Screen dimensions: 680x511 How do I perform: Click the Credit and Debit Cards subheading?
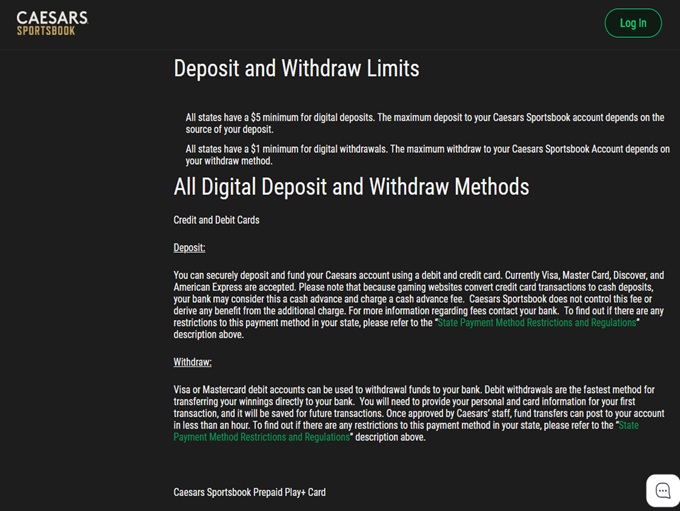(x=216, y=220)
